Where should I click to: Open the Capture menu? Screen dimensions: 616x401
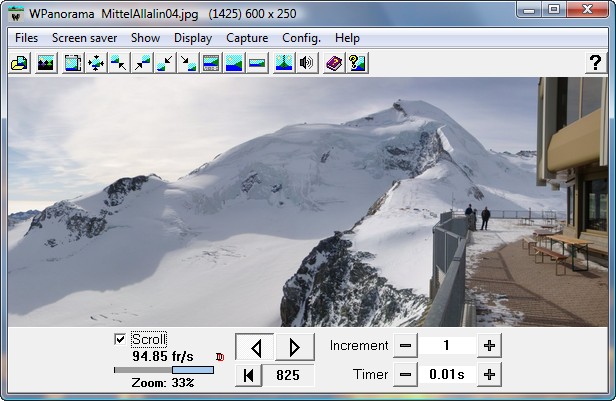(x=247, y=38)
